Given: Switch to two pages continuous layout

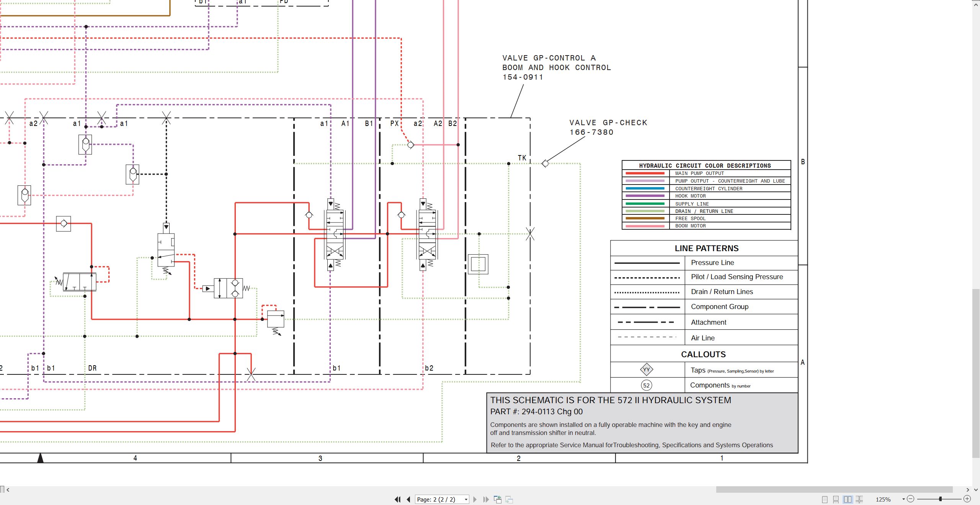Looking at the screenshot, I should (x=859, y=499).
